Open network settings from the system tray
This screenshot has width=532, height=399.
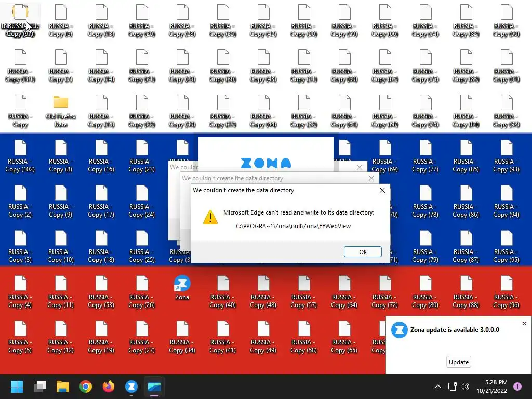[x=452, y=387]
